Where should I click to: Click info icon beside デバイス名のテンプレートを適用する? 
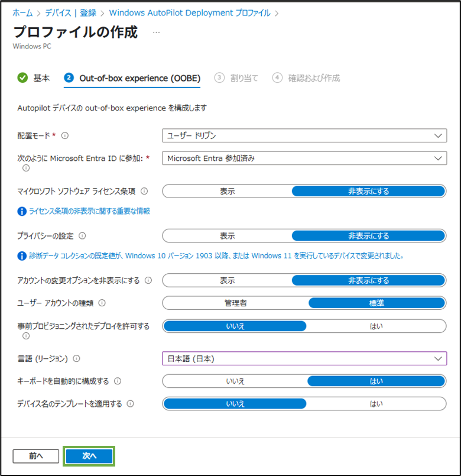(x=130, y=404)
